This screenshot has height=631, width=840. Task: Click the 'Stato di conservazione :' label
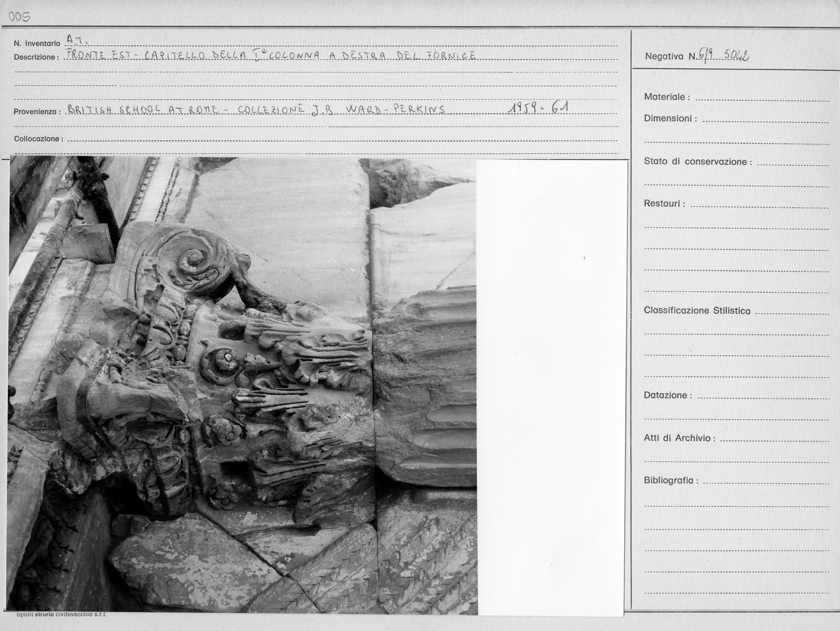[698, 162]
